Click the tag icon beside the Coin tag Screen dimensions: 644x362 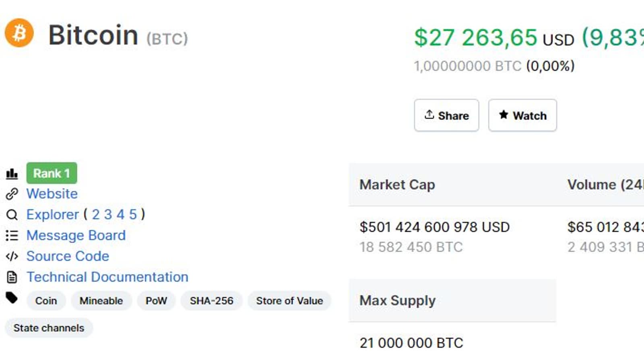tap(12, 298)
